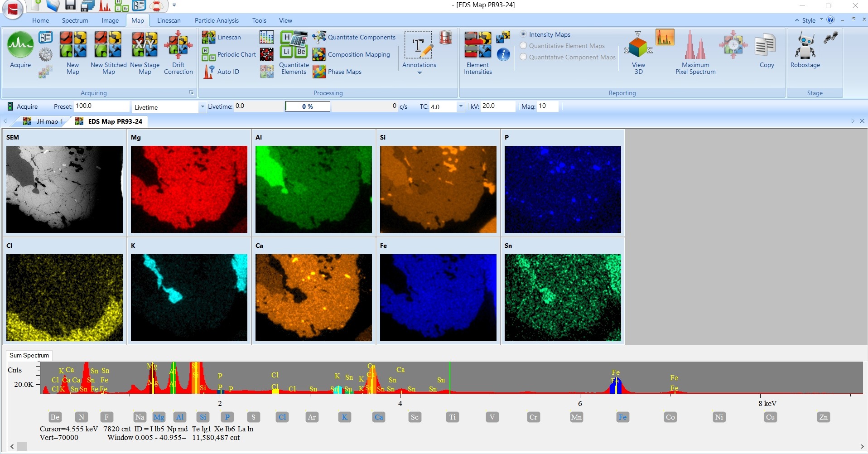Viewport: 868px width, 454px height.
Task: Create a New Map
Action: click(x=73, y=53)
